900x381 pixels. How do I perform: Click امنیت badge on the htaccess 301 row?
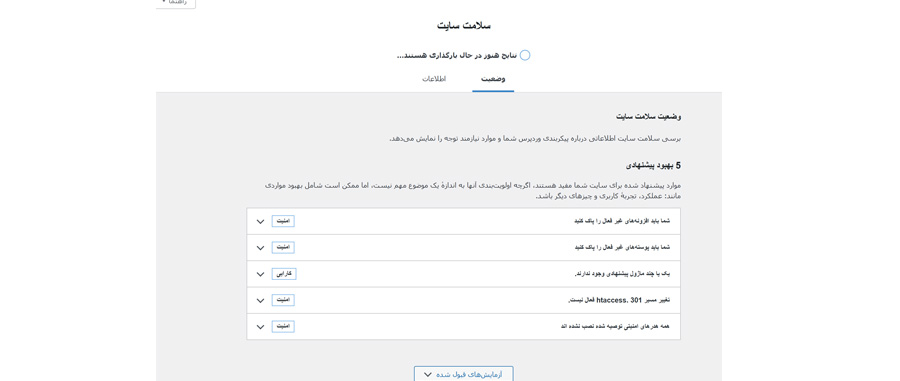[283, 300]
